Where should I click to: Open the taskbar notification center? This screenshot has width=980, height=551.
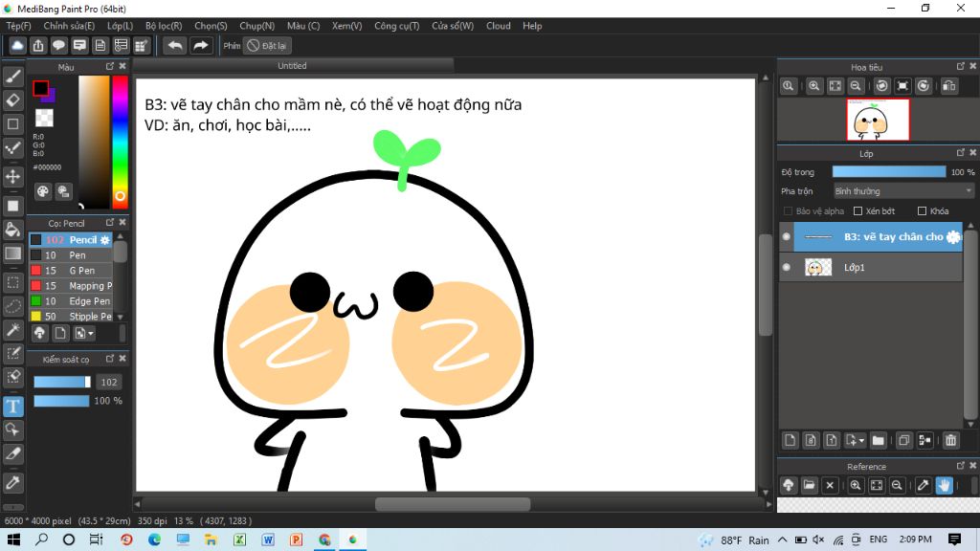954,540
